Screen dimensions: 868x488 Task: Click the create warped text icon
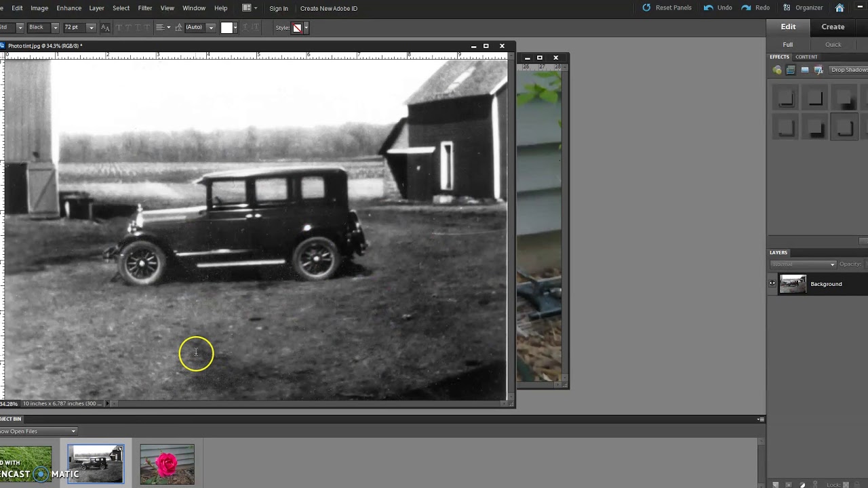pos(246,27)
